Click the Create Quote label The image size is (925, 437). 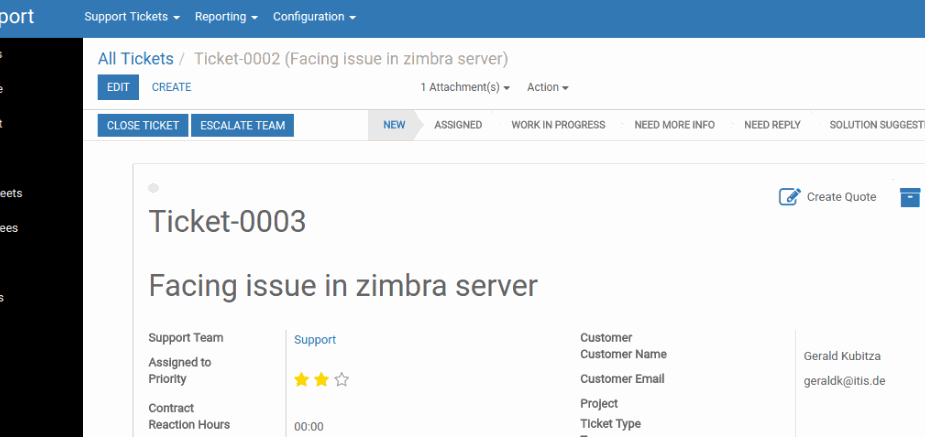click(841, 197)
